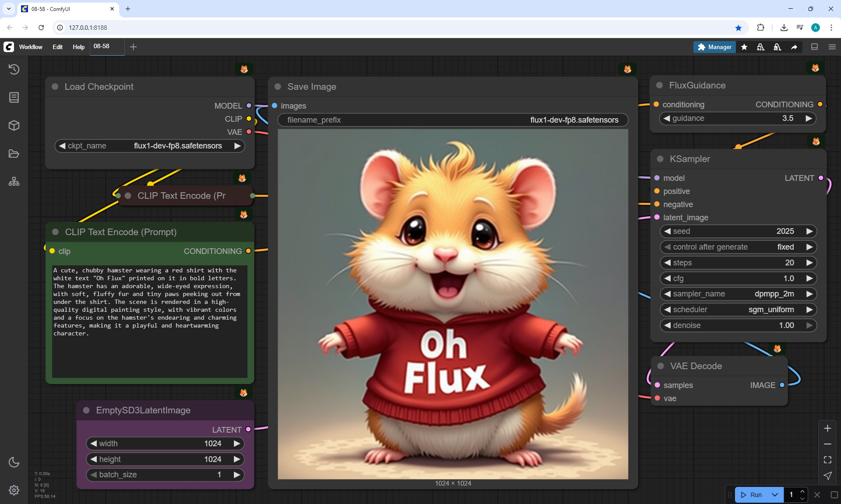Open settings gear in sidebar
The width and height of the screenshot is (841, 504).
click(x=14, y=490)
